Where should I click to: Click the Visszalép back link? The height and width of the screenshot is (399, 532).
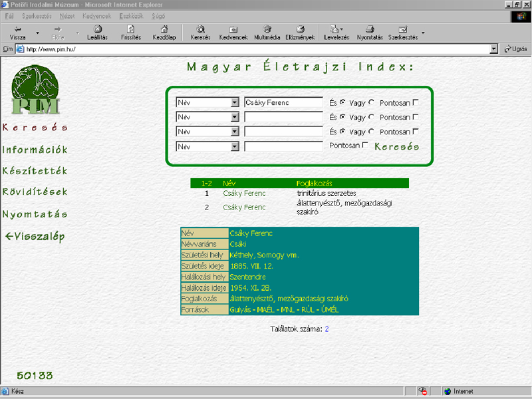(x=35, y=237)
